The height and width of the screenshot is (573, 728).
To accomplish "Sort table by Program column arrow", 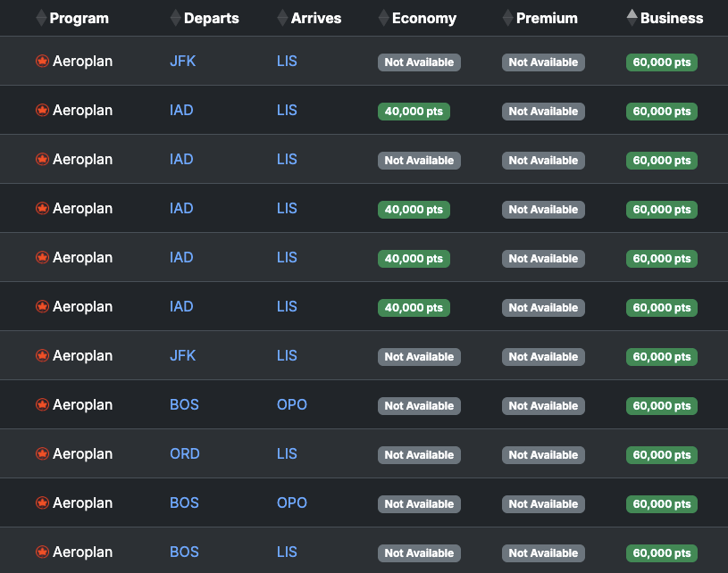I will [41, 18].
